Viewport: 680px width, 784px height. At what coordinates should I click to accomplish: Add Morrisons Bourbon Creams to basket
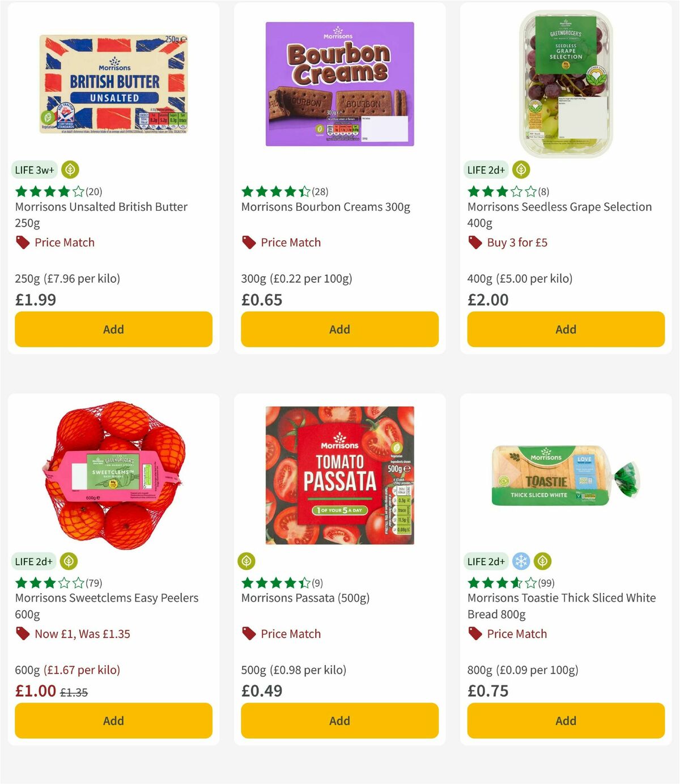[x=339, y=329]
